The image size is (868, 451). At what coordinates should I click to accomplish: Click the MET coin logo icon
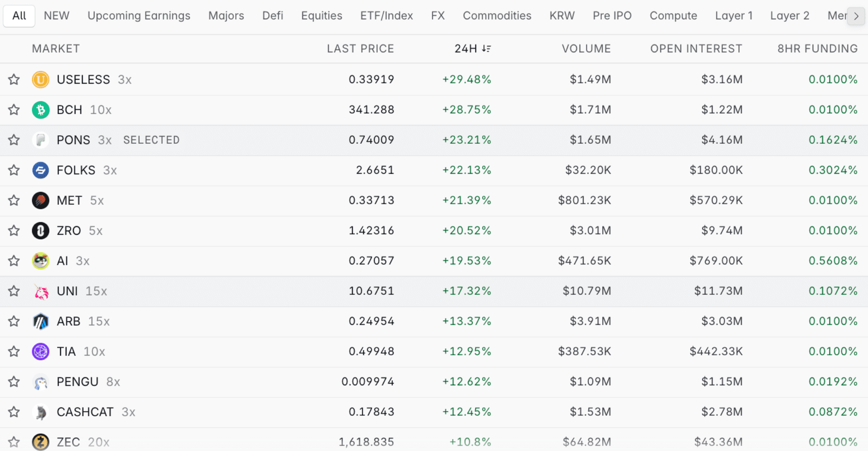40,200
